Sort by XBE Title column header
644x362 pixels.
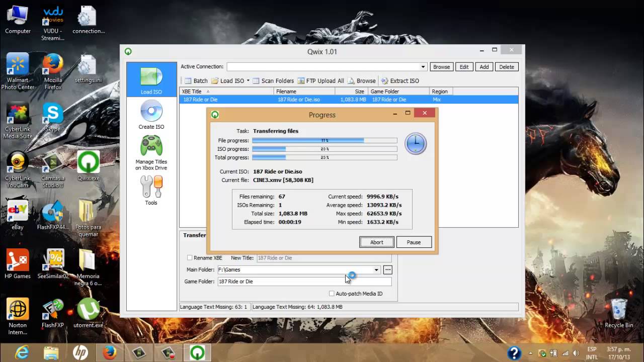(x=227, y=92)
